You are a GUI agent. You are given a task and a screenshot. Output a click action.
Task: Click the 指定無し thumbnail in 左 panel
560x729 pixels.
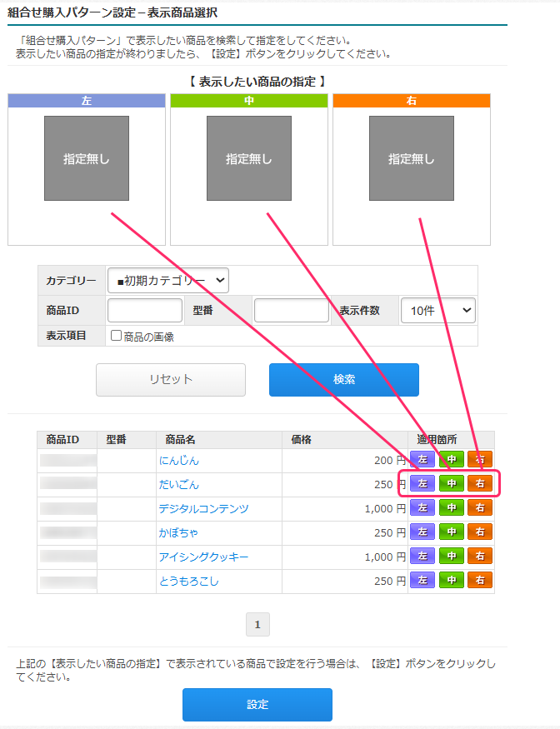87,158
